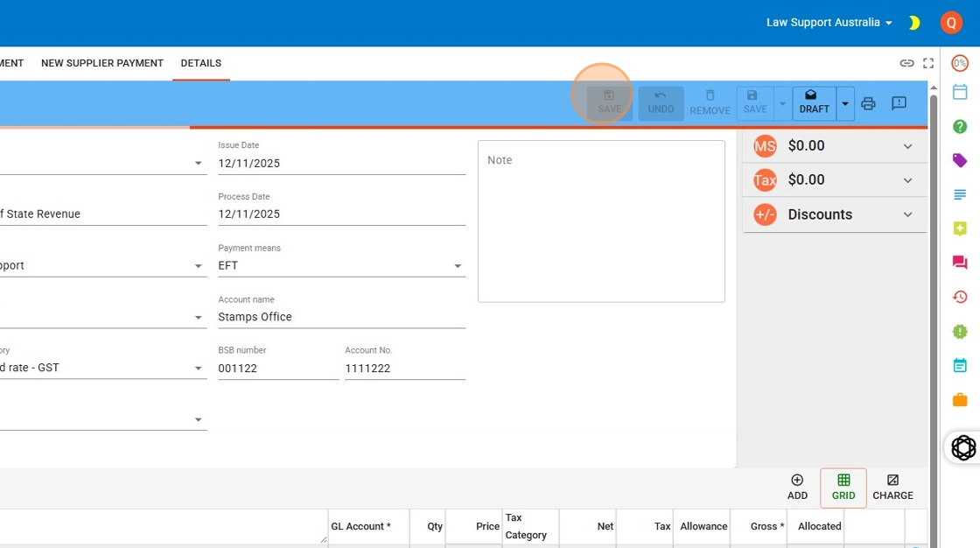
Task: Click the copy link icon
Action: [906, 63]
